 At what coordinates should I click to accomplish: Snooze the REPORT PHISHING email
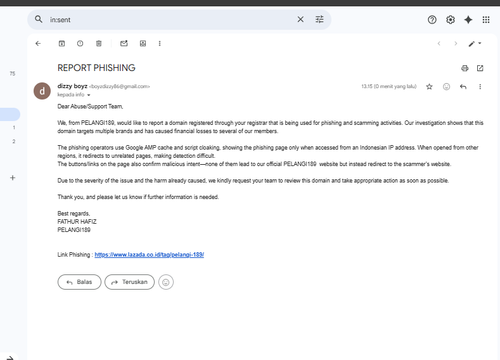pos(80,43)
